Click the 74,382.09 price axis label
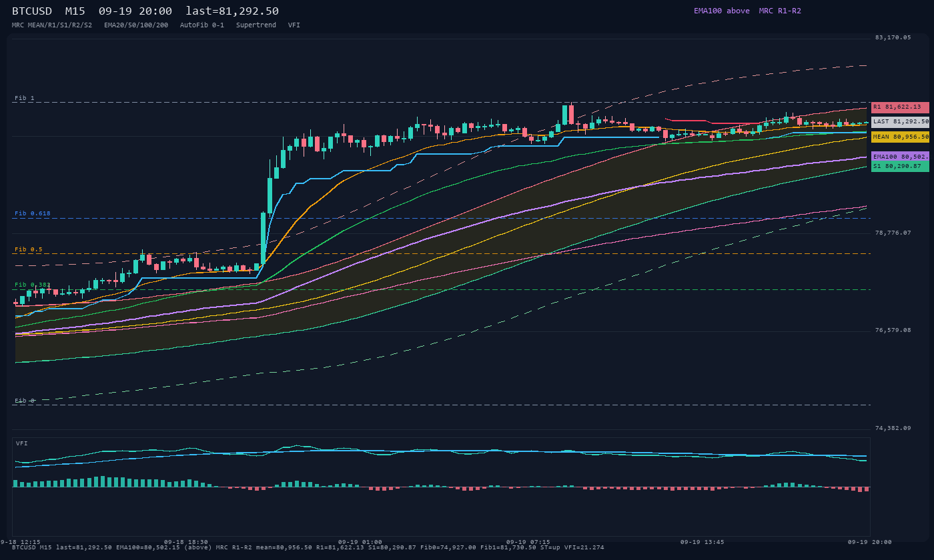The image size is (934, 560). click(x=893, y=428)
